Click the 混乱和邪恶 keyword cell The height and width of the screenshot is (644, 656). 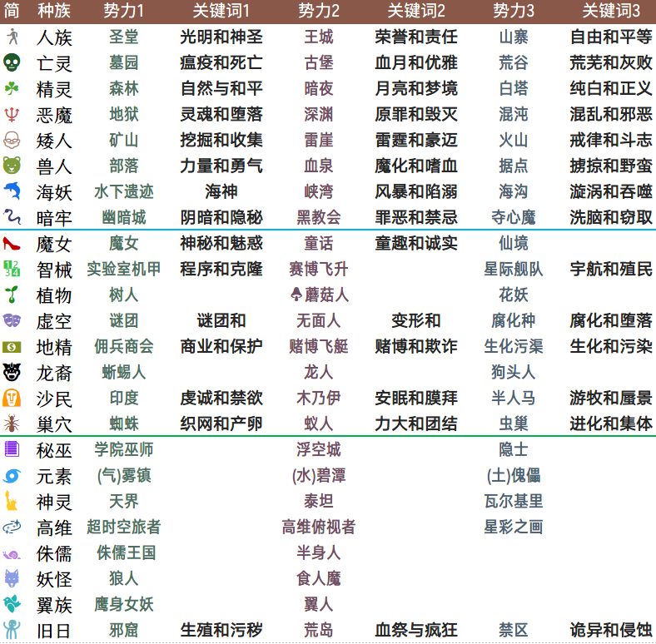tap(611, 114)
